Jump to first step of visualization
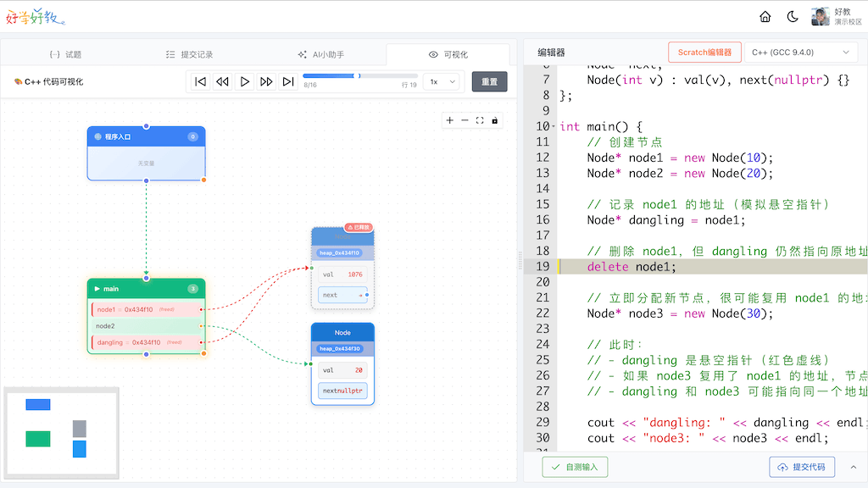 (200, 81)
